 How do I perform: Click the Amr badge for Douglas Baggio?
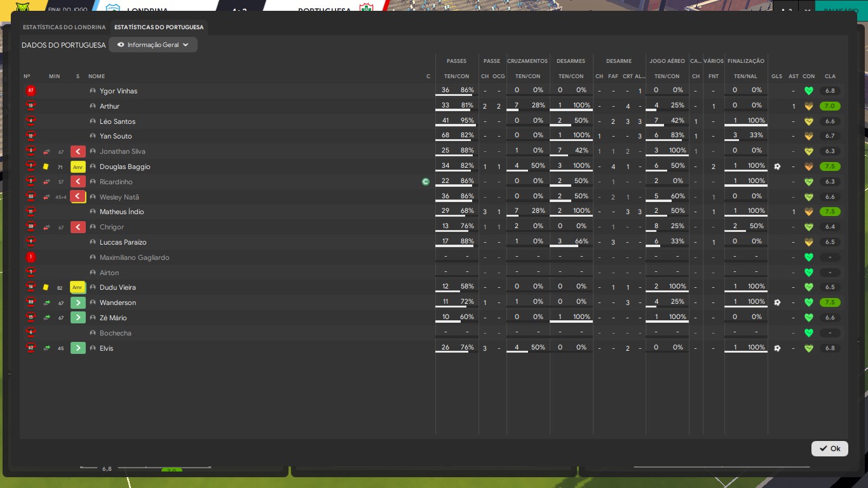tap(78, 166)
